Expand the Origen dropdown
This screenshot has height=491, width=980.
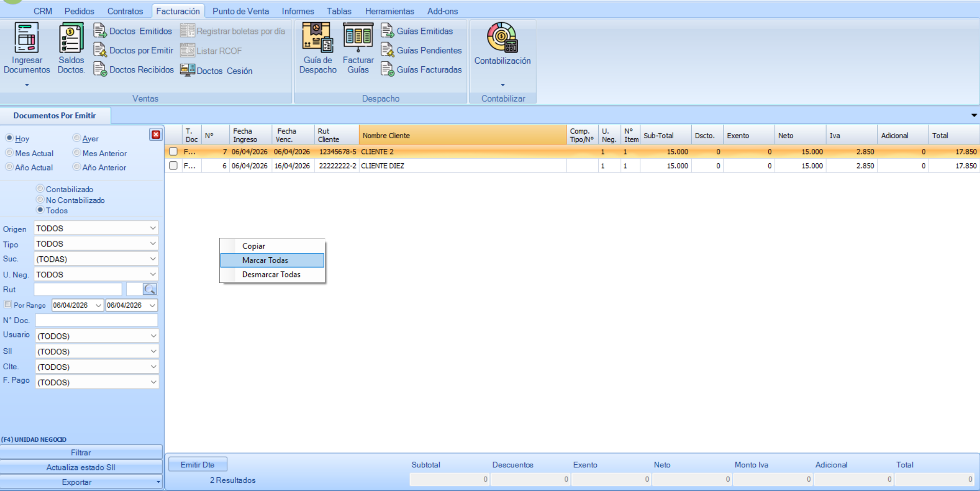click(x=152, y=228)
